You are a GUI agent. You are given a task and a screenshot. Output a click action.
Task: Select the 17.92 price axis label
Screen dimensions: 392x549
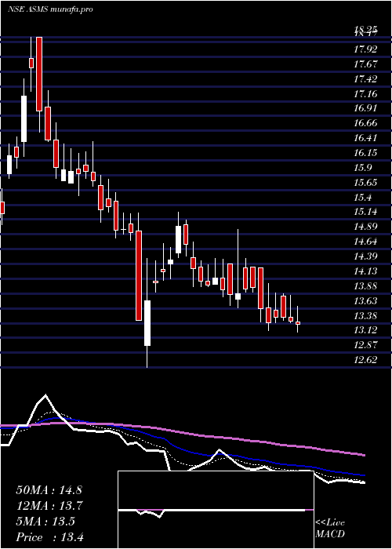coord(365,49)
